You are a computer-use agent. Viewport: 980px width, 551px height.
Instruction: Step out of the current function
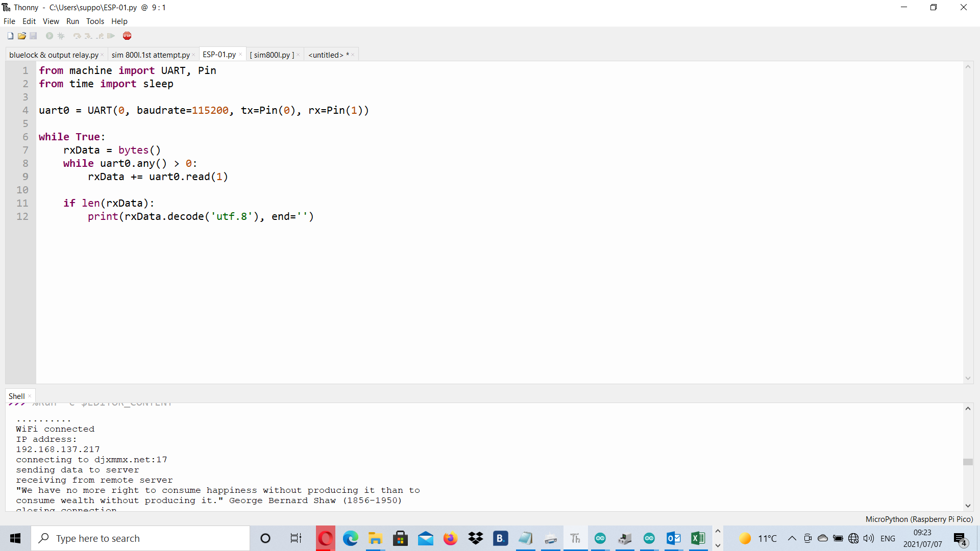(x=100, y=36)
